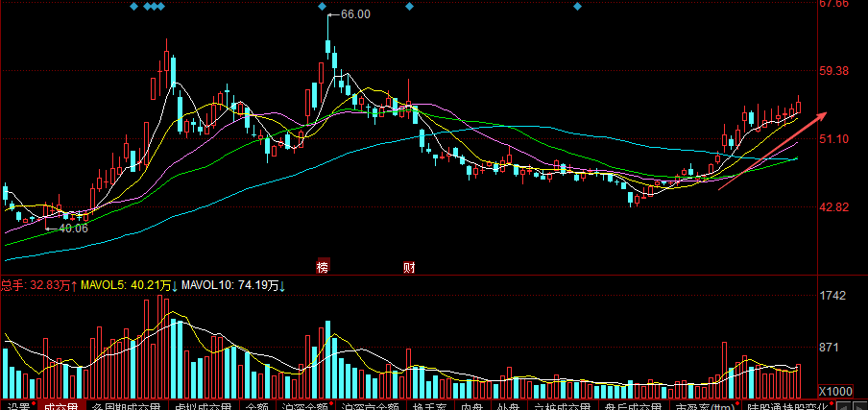The image size is (868, 410).
Task: Switch to 虚拟成交量 tab
Action: (x=204, y=406)
